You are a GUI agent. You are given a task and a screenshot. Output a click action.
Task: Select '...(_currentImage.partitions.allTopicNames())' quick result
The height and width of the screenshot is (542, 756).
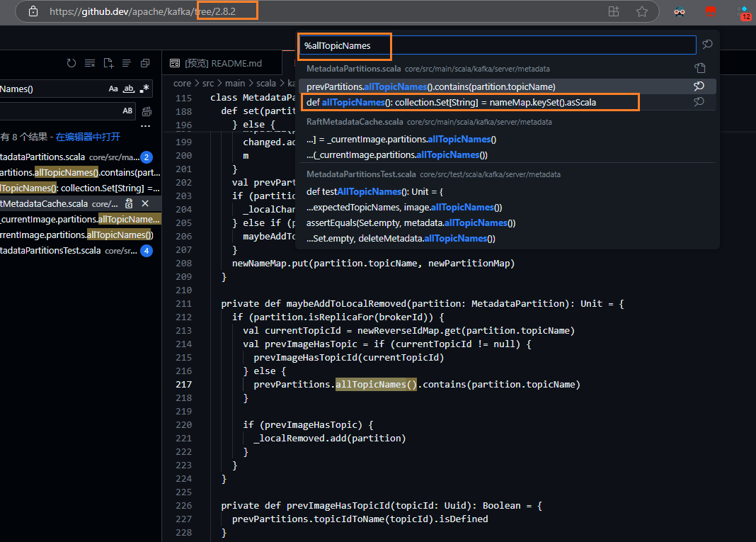tap(508, 155)
